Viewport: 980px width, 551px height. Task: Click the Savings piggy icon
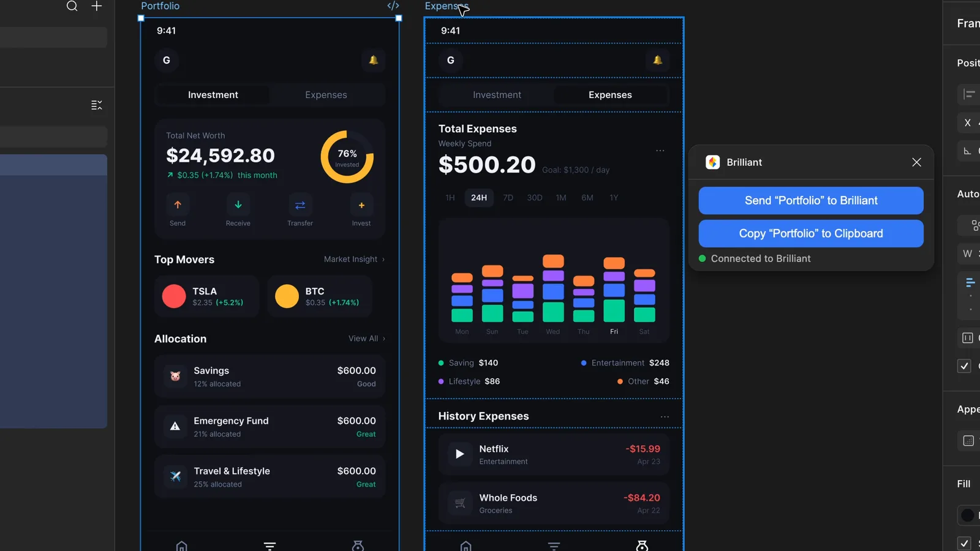pyautogui.click(x=175, y=377)
